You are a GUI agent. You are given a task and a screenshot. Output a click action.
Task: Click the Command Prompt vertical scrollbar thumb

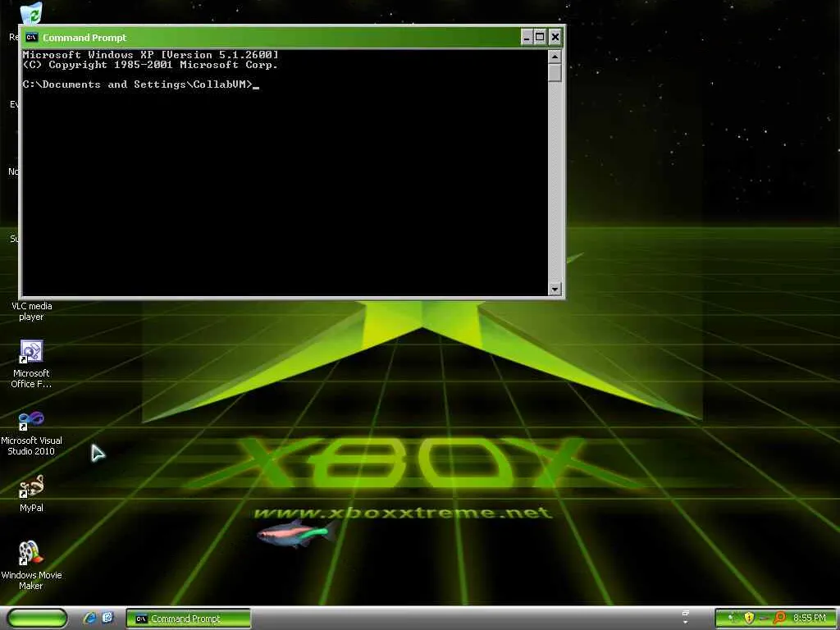point(555,72)
